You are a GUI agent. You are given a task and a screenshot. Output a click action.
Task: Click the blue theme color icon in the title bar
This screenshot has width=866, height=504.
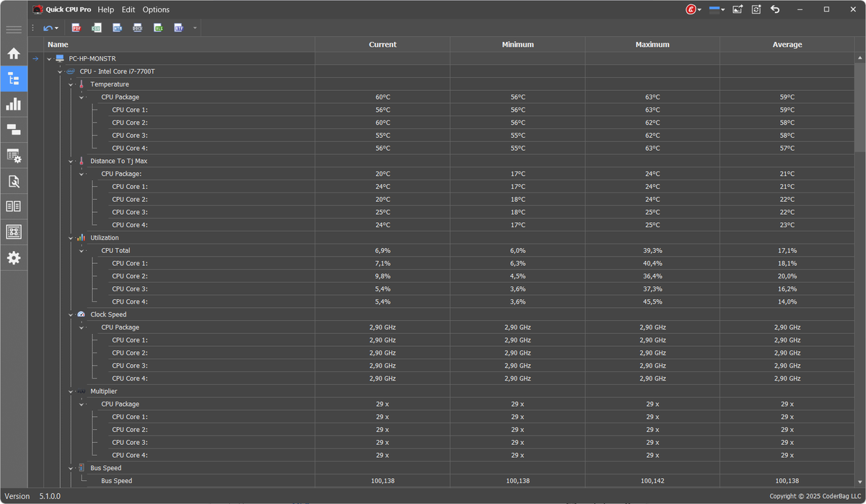(714, 9)
